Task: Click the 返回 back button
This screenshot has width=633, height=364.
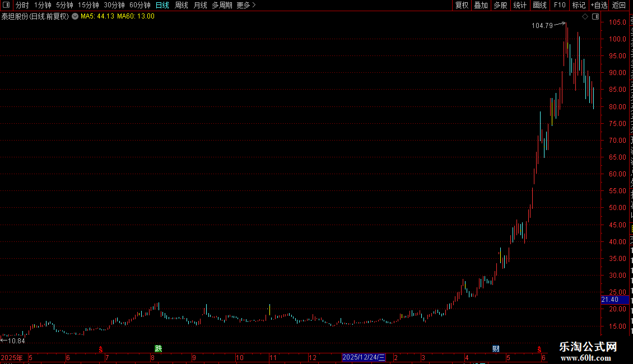Action: pyautogui.click(x=619, y=5)
